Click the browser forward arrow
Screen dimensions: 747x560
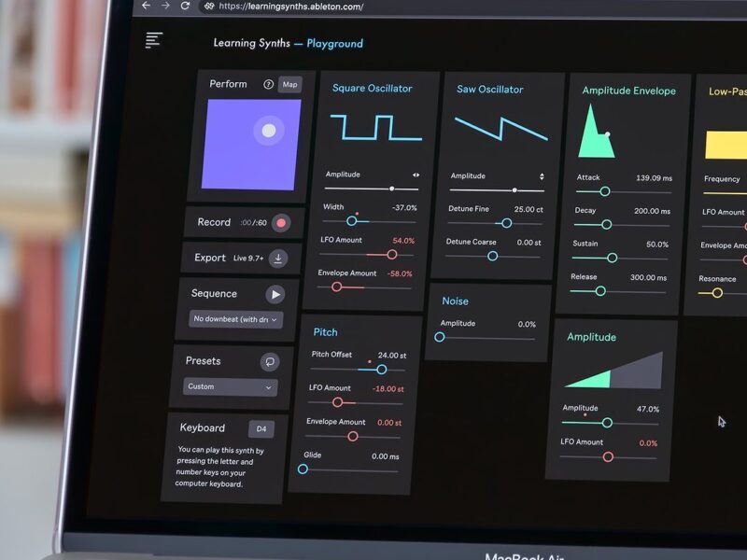point(165,6)
